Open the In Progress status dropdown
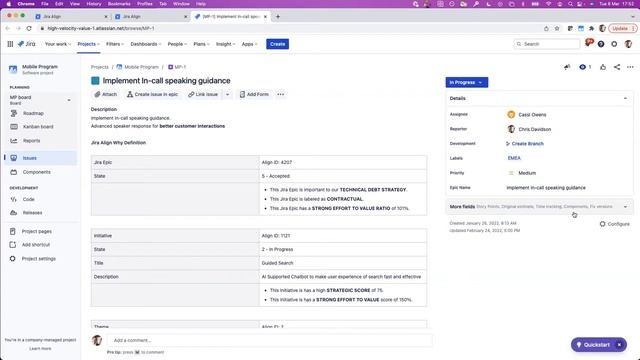640x360 pixels. pos(467,82)
